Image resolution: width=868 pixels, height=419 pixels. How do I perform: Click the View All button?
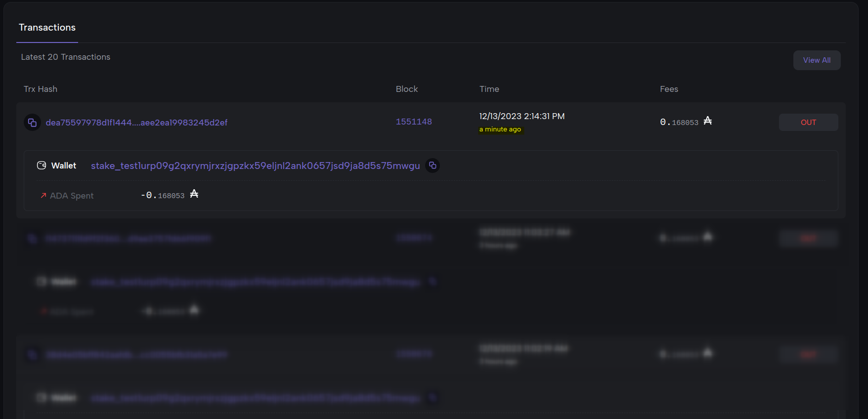(817, 60)
